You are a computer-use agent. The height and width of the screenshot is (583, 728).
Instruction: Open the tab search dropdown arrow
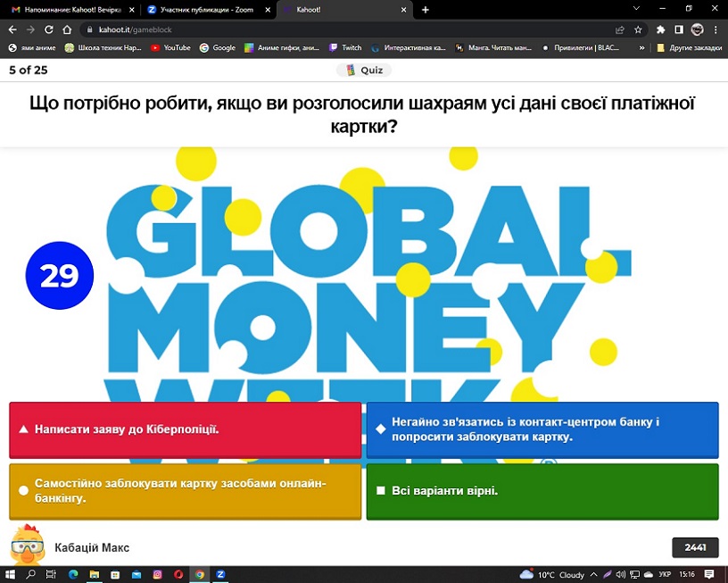[x=636, y=8]
